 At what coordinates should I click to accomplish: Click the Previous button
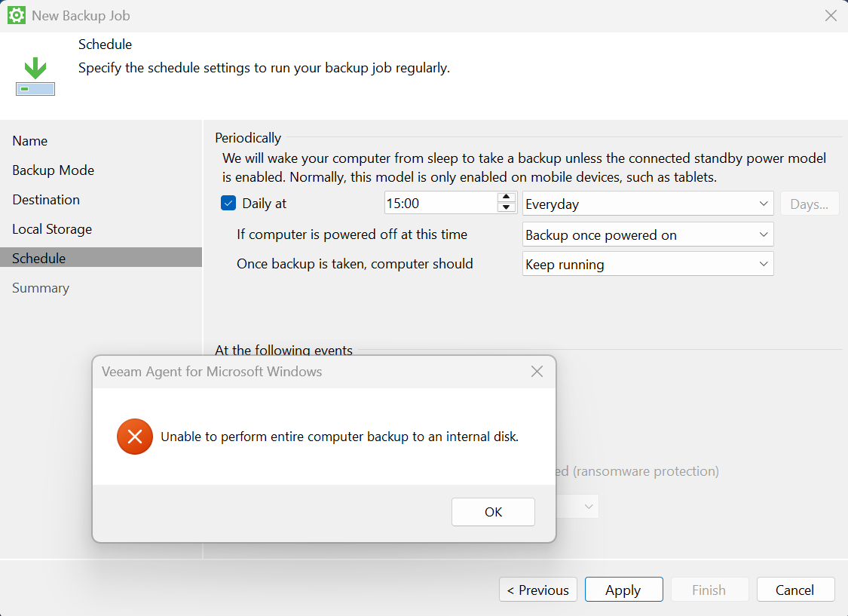(538, 590)
